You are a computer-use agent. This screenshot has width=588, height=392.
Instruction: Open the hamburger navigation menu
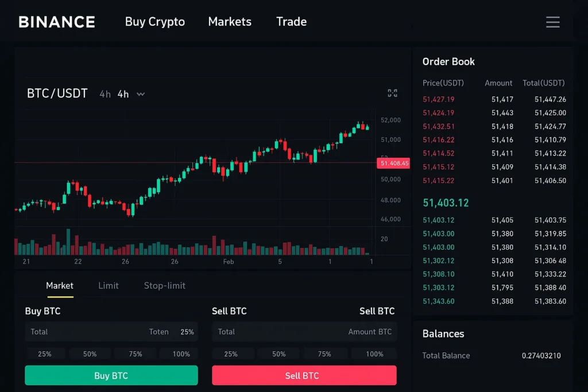coord(552,22)
